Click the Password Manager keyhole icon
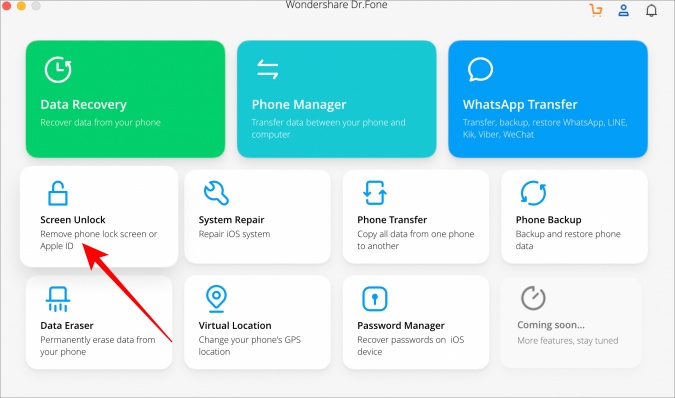Screen dimensions: 675x398 [x=375, y=299]
